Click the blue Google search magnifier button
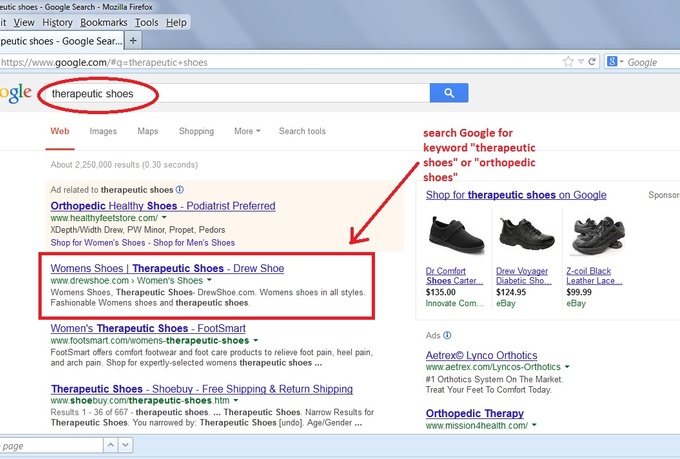This screenshot has height=459, width=680. pyautogui.click(x=449, y=93)
